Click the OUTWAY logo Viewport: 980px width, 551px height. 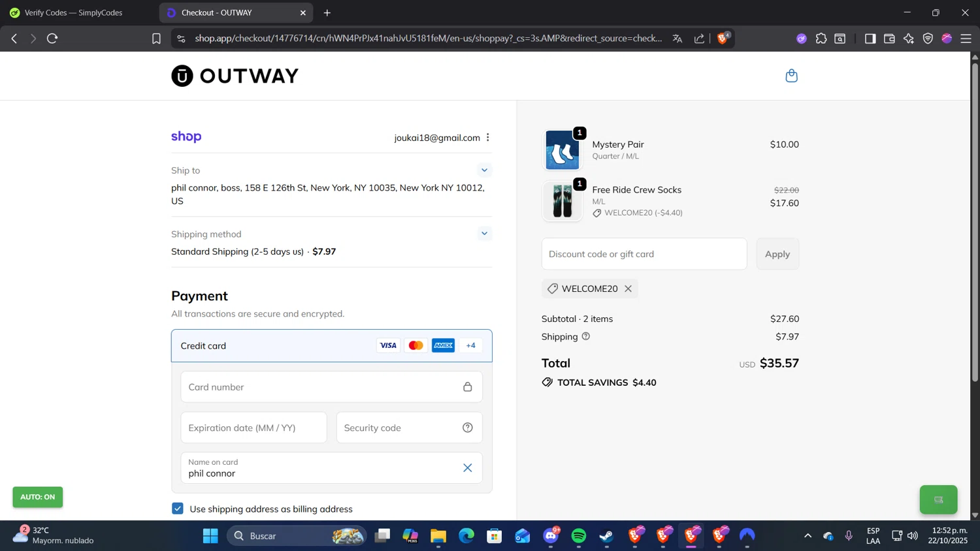(x=235, y=76)
